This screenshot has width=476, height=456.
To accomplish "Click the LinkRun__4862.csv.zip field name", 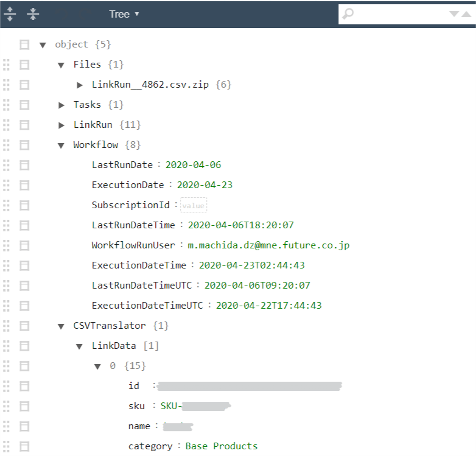I will [x=150, y=85].
